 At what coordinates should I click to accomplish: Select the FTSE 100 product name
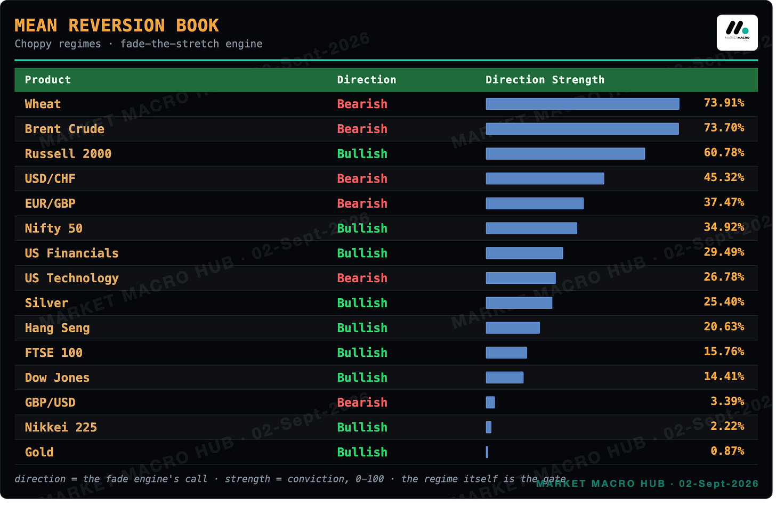click(x=54, y=353)
